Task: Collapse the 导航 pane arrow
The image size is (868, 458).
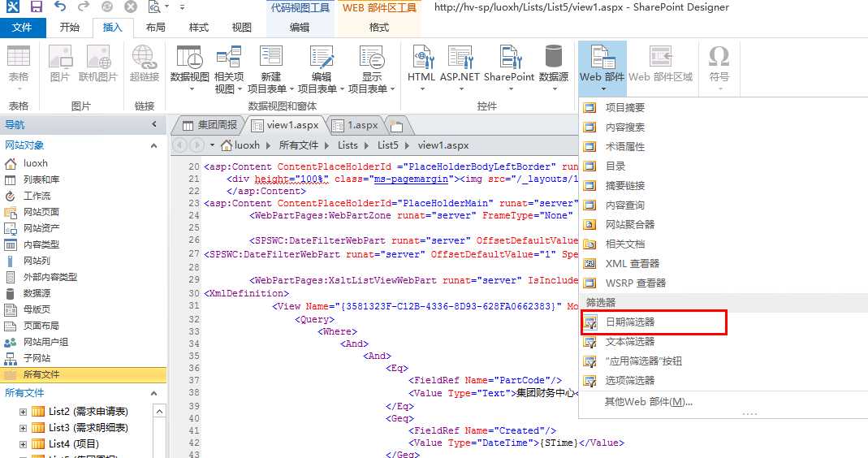Action: [154, 124]
